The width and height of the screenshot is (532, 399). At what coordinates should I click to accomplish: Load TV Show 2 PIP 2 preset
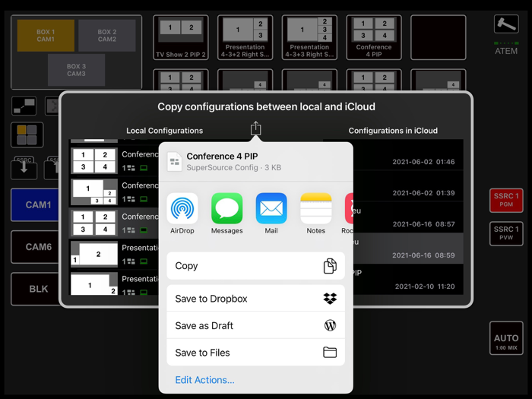(x=181, y=37)
